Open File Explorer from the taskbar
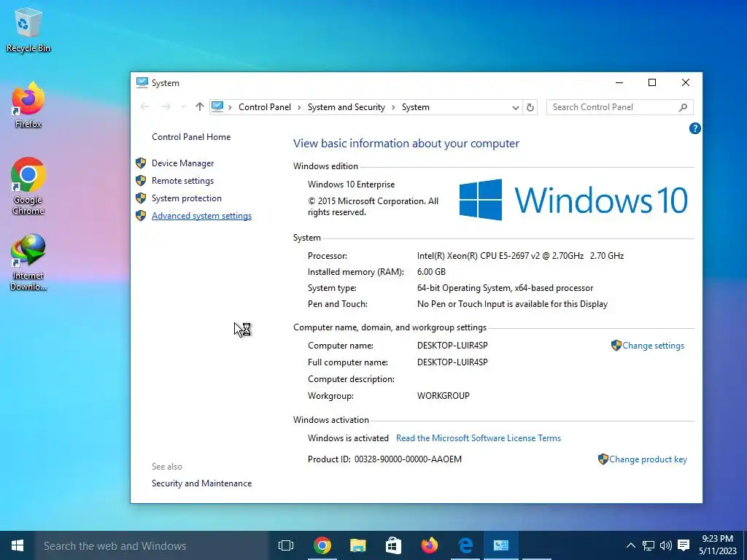The width and height of the screenshot is (747, 560). click(x=357, y=545)
